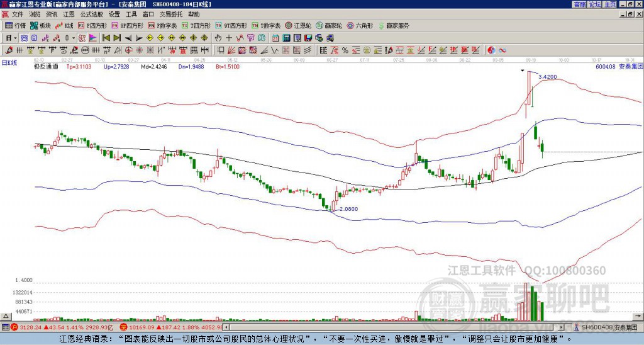Jump to the first bar

106,38
